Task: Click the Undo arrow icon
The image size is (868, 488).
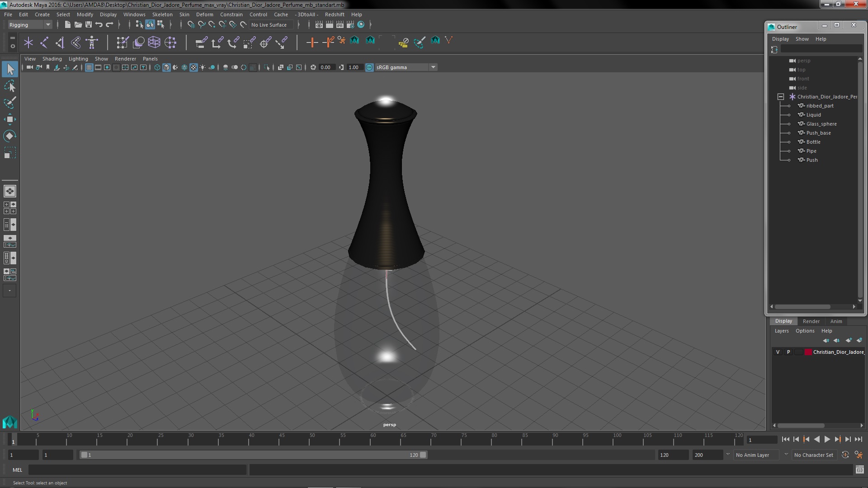Action: point(99,25)
